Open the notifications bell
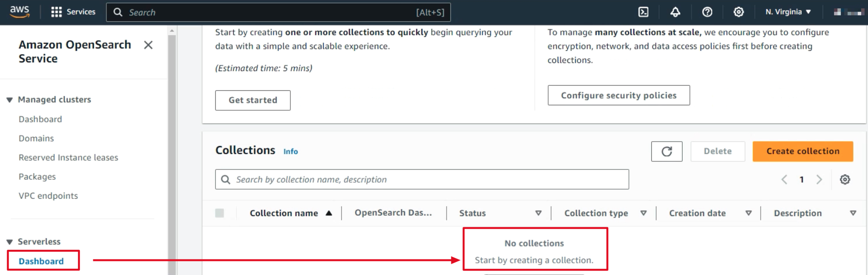Screen dimensions: 868x275 point(675,12)
